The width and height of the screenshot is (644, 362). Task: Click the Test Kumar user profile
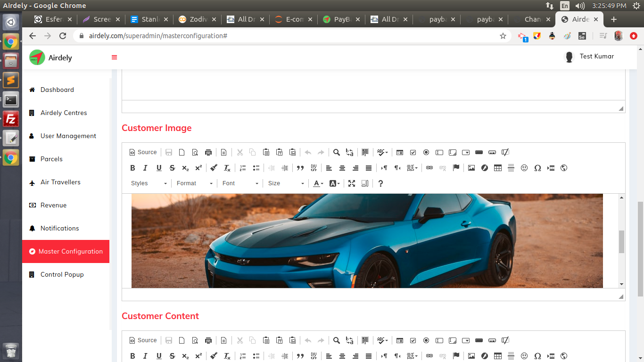click(x=590, y=57)
